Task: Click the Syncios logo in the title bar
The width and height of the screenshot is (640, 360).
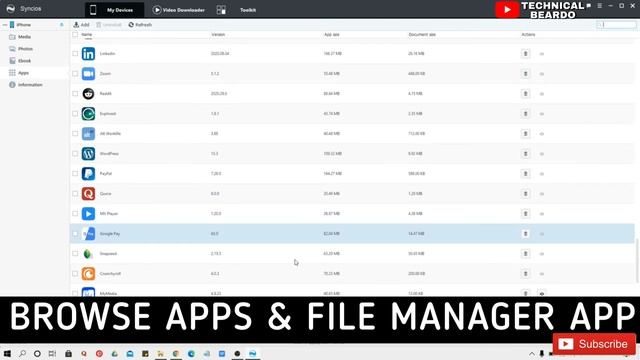Action: point(11,9)
